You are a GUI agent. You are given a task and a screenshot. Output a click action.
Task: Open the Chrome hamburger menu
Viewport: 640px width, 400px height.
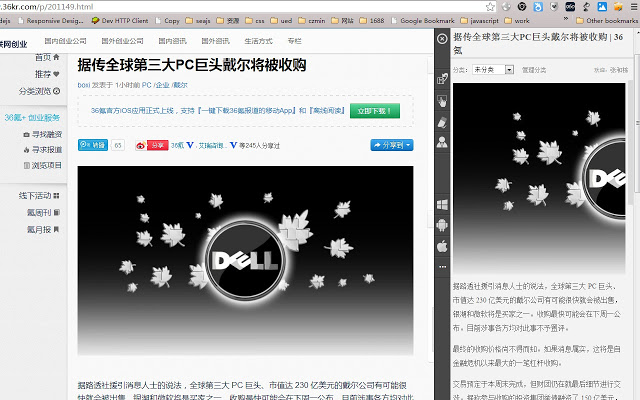point(634,7)
